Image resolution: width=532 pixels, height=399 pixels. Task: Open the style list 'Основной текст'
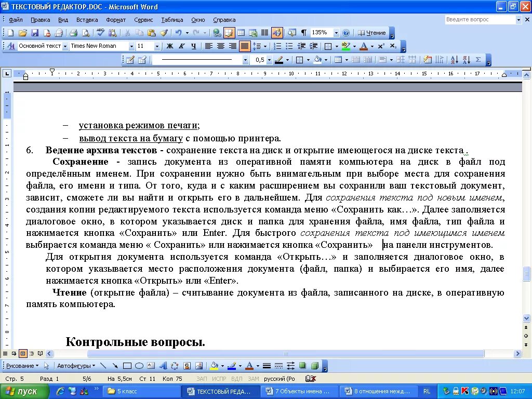click(x=64, y=46)
